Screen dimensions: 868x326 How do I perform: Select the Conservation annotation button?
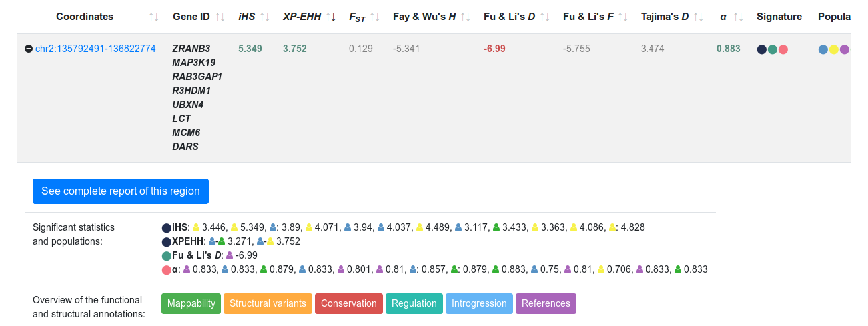(349, 303)
